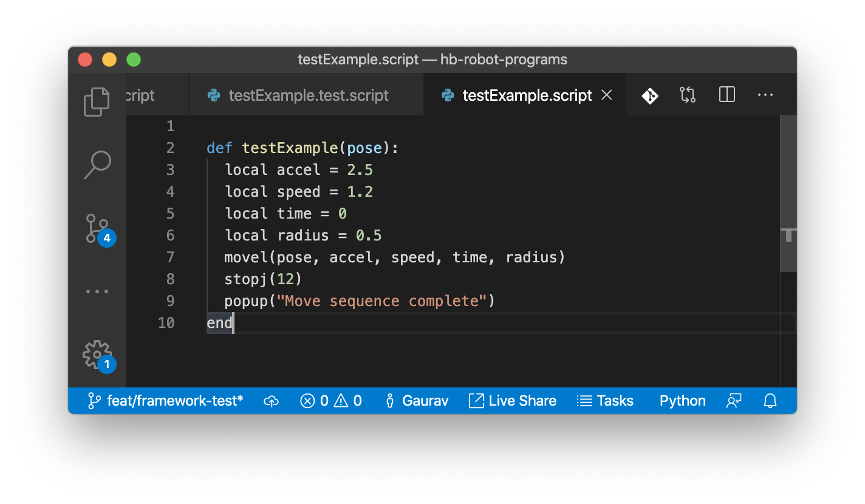This screenshot has width=865, height=504.
Task: Click the cloud publish changes icon
Action: click(x=272, y=401)
